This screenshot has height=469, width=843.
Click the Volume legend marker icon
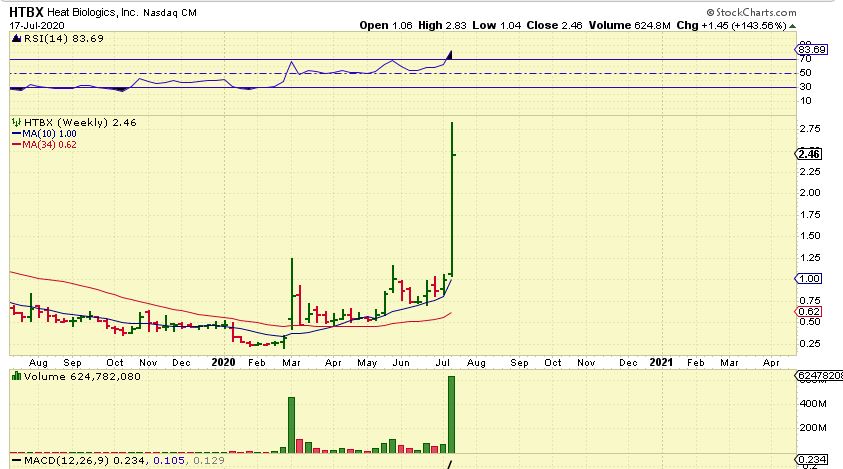(14, 377)
